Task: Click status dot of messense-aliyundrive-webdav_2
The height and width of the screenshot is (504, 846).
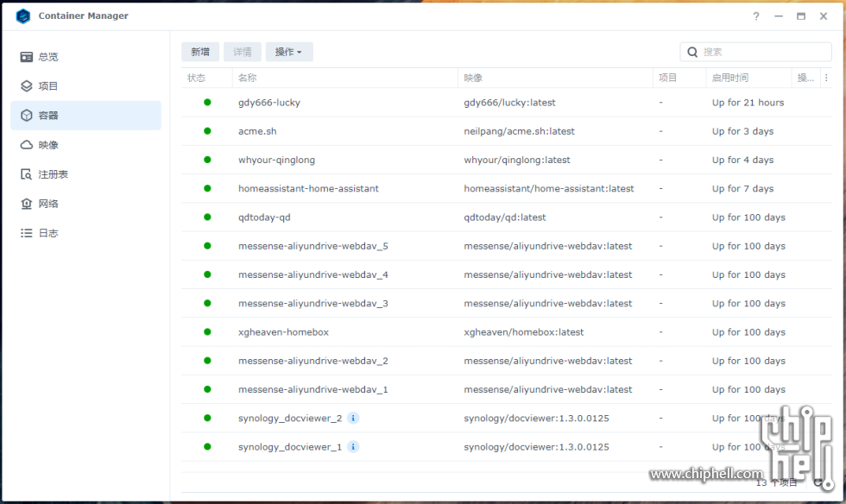Action: [207, 361]
